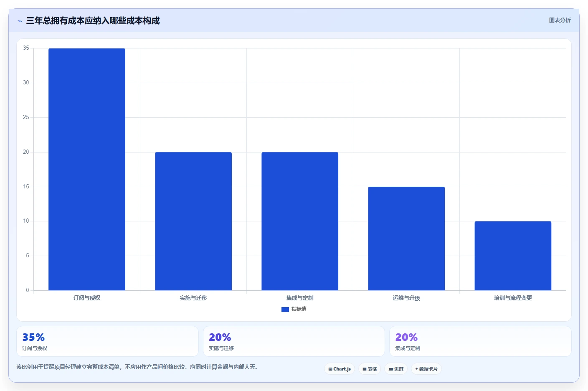The height and width of the screenshot is (391, 588).
Task: Select the 数据卡片 chip
Action: click(x=426, y=369)
